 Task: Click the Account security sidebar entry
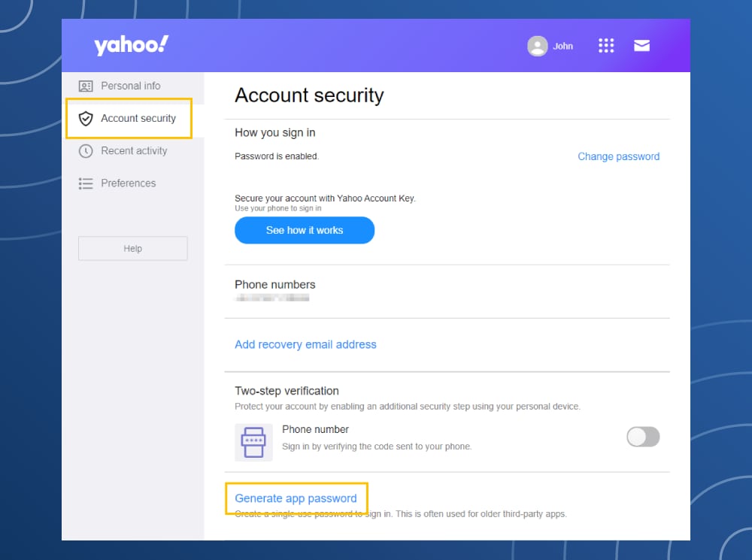tap(138, 118)
